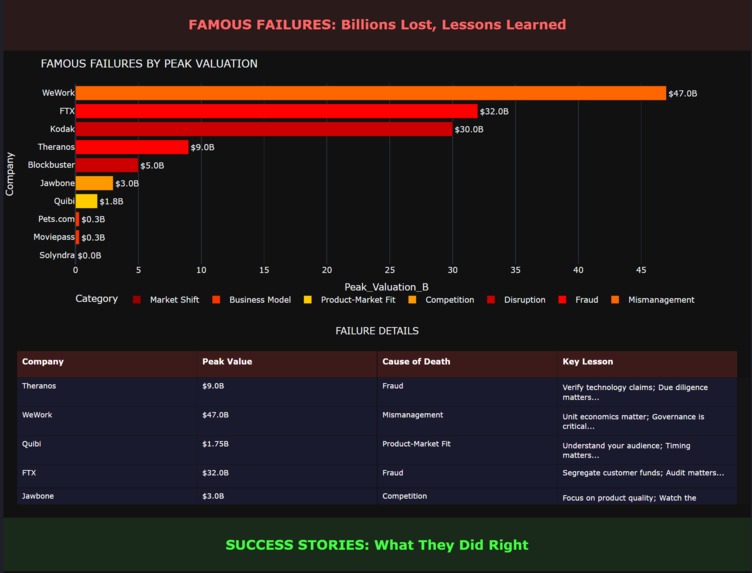
Task: Click the x-axis tick label 45
Action: click(641, 270)
